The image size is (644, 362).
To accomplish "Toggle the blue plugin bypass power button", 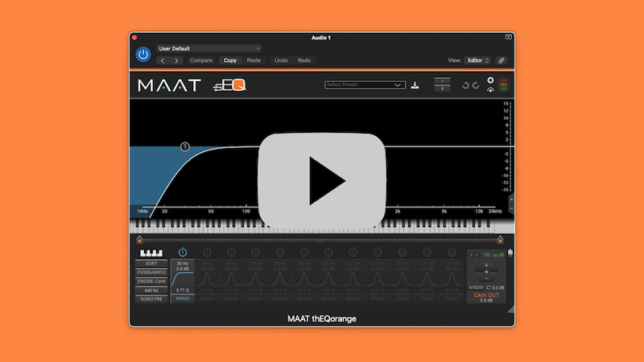I will 143,54.
